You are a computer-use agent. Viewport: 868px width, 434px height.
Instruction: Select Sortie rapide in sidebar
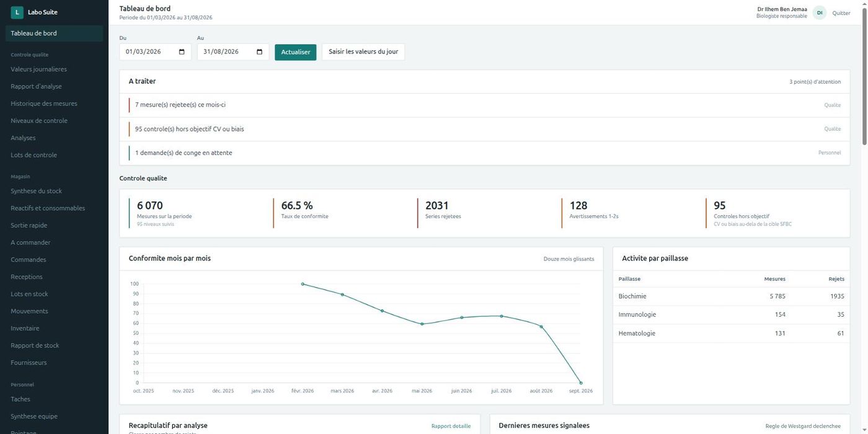click(x=29, y=226)
